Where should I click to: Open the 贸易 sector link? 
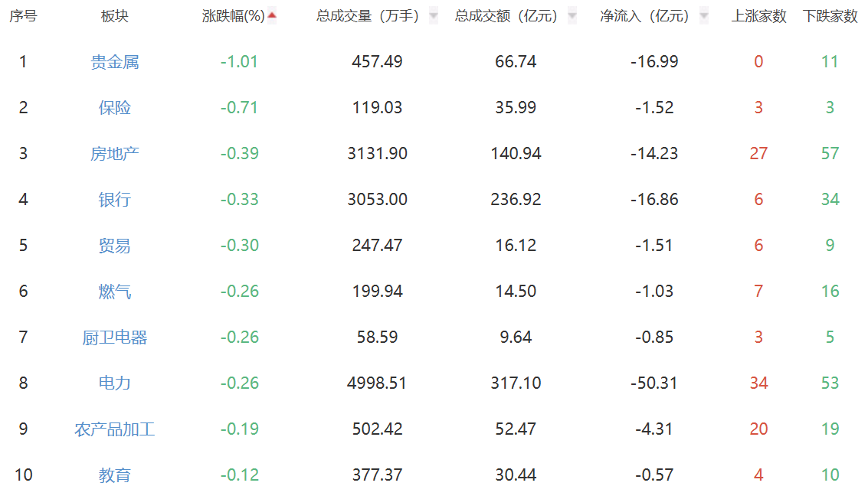[115, 246]
